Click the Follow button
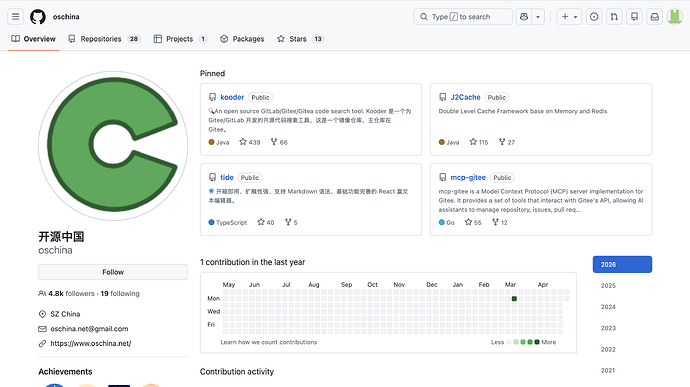 pyautogui.click(x=113, y=272)
